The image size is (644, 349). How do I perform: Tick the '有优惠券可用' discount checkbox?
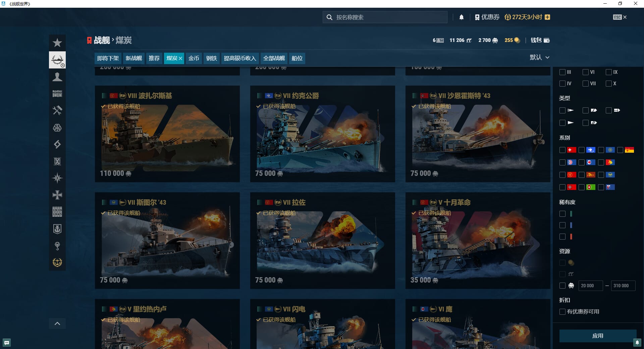pos(562,312)
